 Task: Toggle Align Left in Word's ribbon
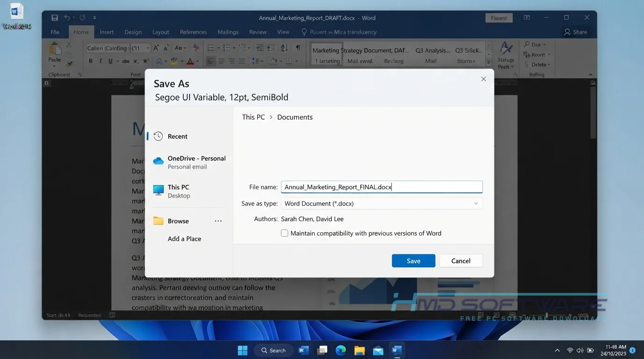(x=211, y=61)
